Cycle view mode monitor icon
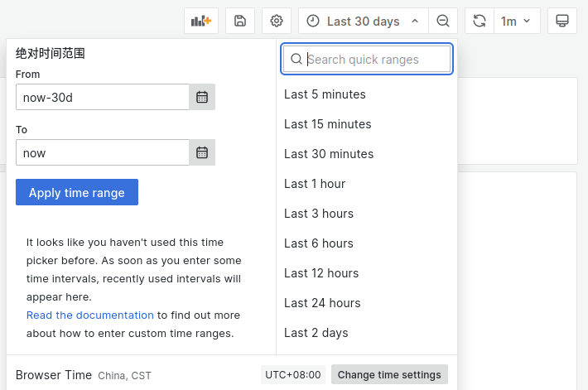Image resolution: width=588 pixels, height=390 pixels. point(562,21)
